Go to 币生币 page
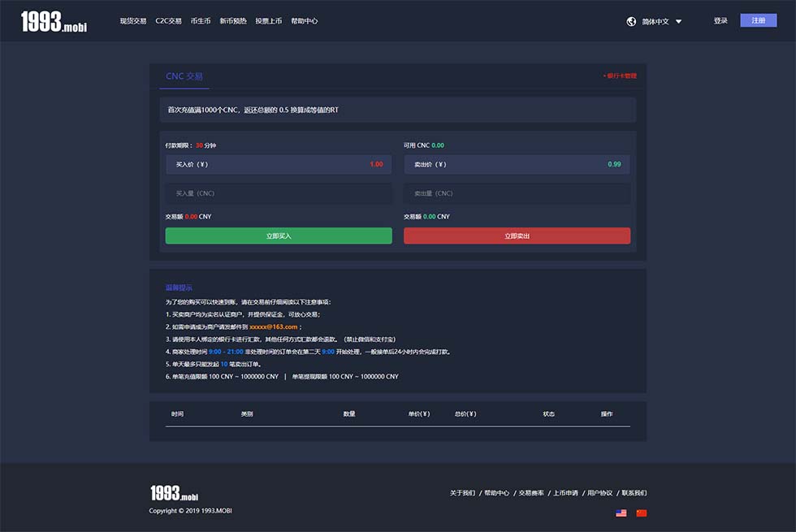Image resolution: width=796 pixels, height=532 pixels. 201,21
